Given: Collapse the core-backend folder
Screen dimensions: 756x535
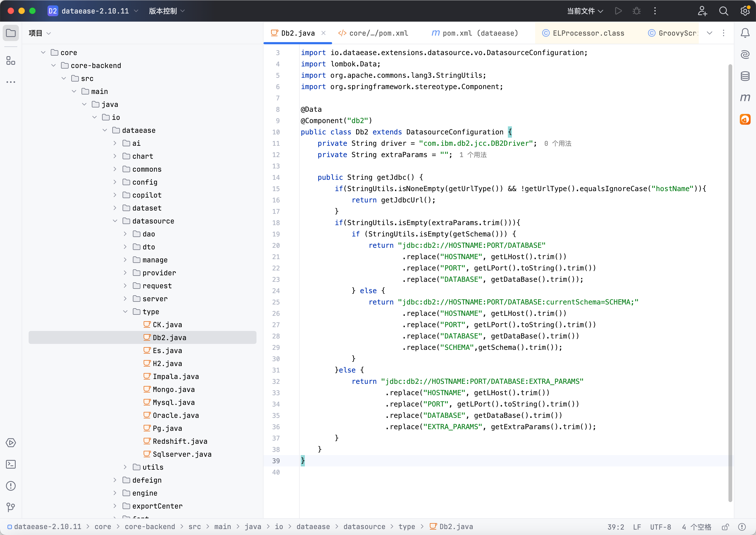Looking at the screenshot, I should (x=53, y=65).
